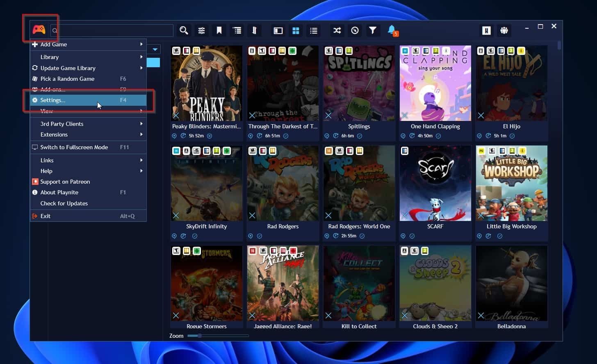Click the green badge on Through The Darkest cover

pyautogui.click(x=292, y=51)
